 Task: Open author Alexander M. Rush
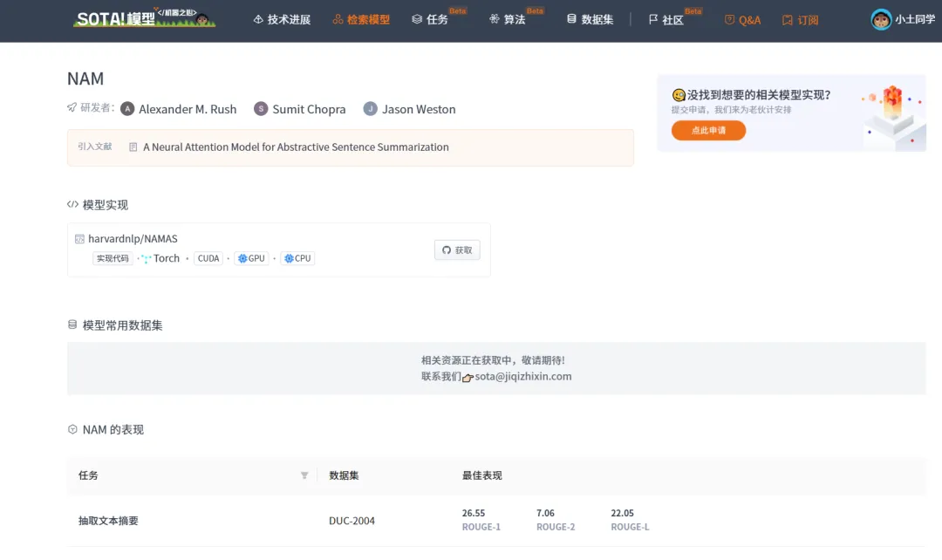point(188,109)
